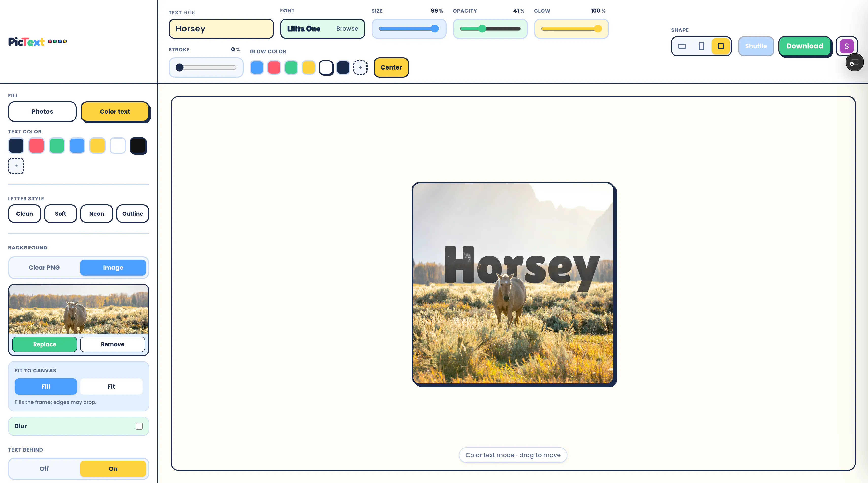Image resolution: width=868 pixels, height=483 pixels.
Task: Enable the Blur checkbox
Action: pyautogui.click(x=139, y=426)
